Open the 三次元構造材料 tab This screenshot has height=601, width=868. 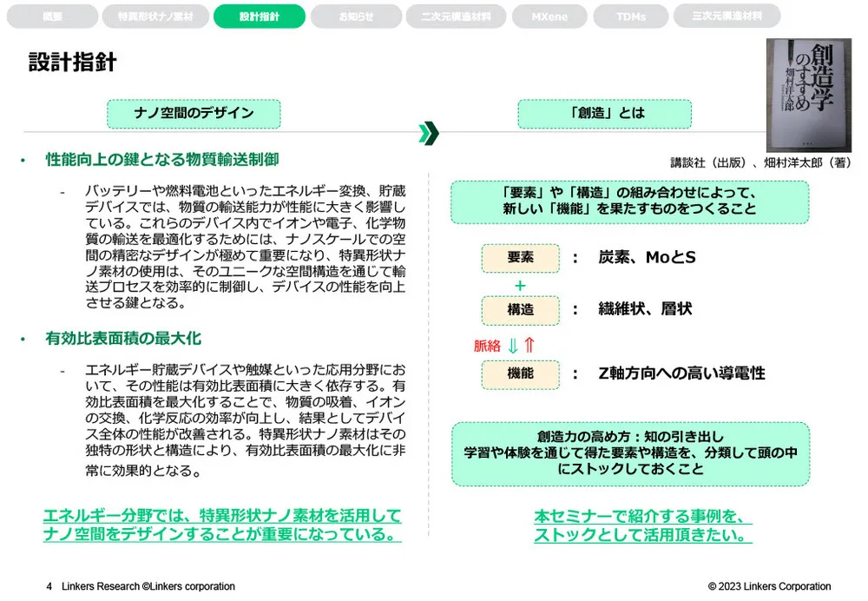click(728, 16)
